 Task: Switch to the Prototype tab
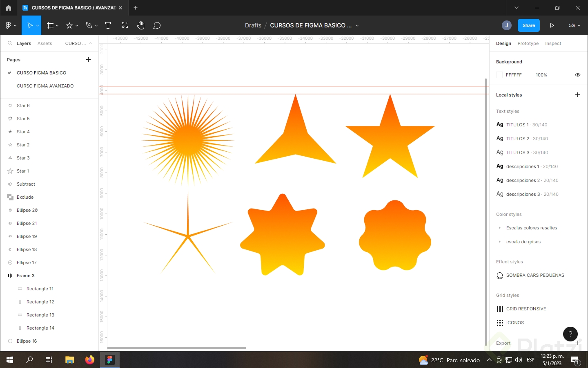point(528,43)
